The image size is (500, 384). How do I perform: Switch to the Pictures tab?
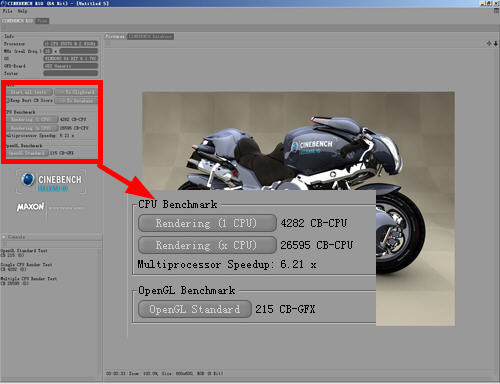click(115, 36)
